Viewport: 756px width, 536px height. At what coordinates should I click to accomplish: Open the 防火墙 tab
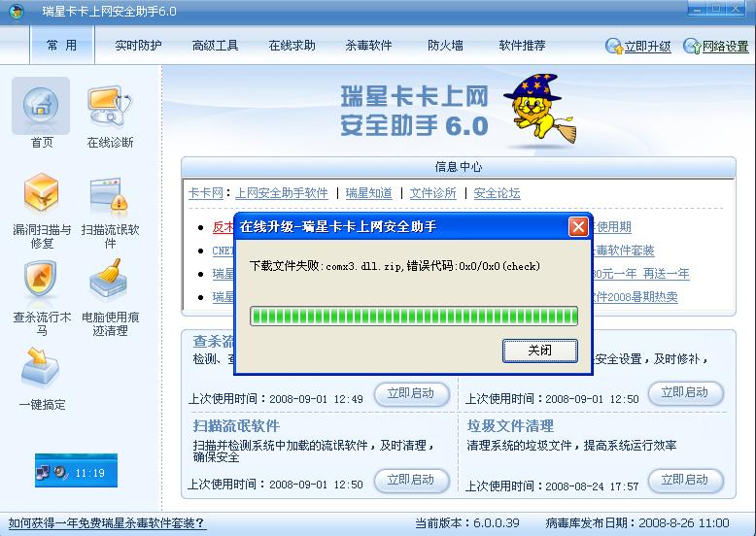[x=445, y=46]
